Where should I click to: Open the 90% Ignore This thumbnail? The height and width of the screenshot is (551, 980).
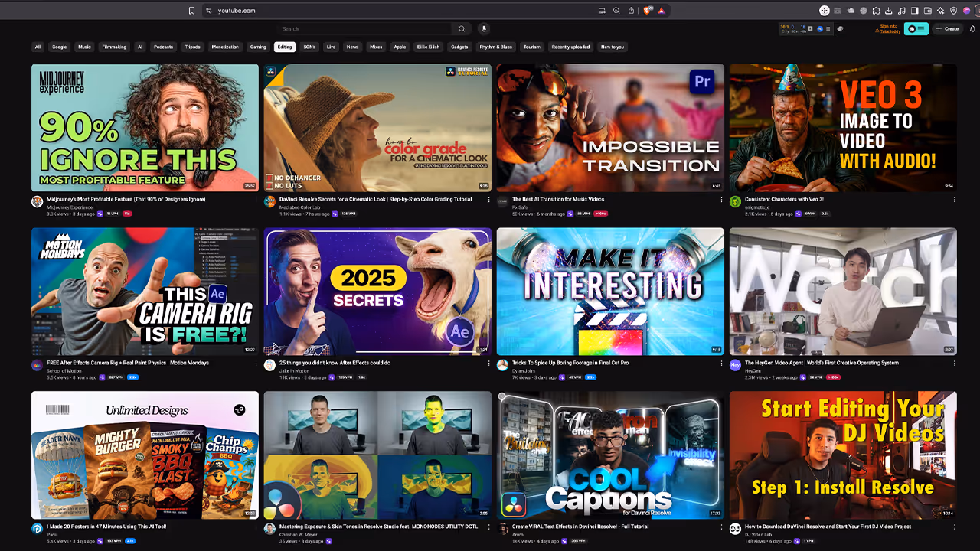[145, 128]
